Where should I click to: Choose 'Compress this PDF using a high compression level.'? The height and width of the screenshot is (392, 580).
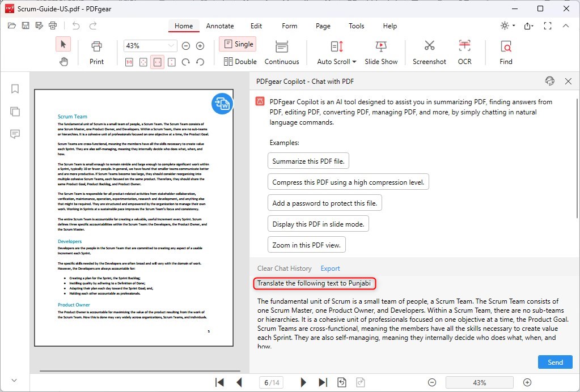click(348, 182)
